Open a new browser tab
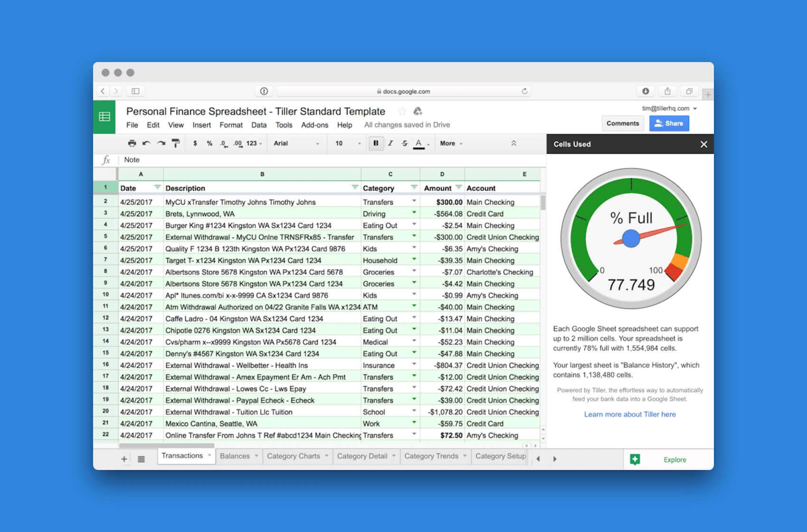 pyautogui.click(x=708, y=94)
